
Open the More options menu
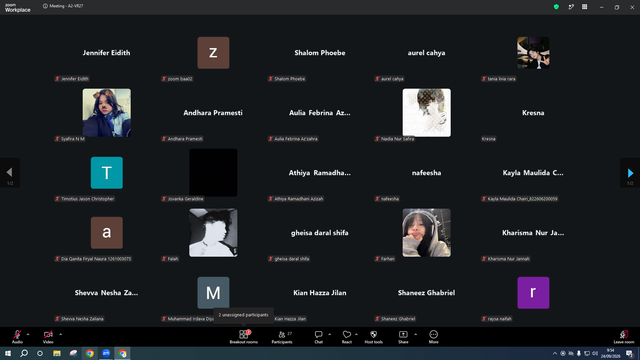433,337
